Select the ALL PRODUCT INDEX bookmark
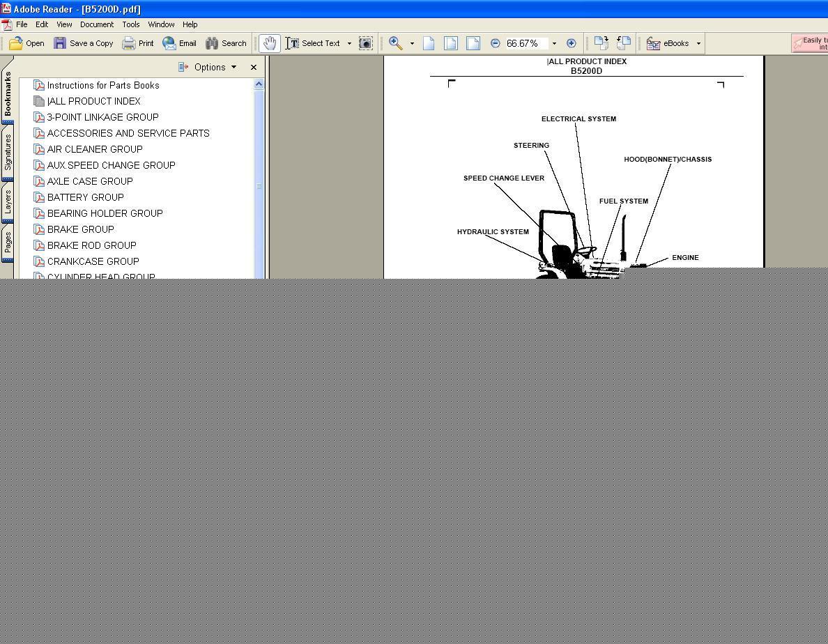828x644 pixels. [93, 101]
